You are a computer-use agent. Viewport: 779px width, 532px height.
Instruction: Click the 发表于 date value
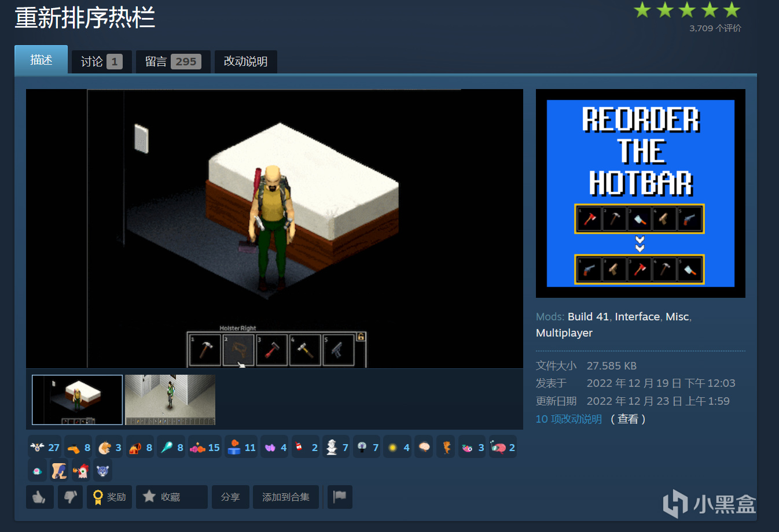661,383
